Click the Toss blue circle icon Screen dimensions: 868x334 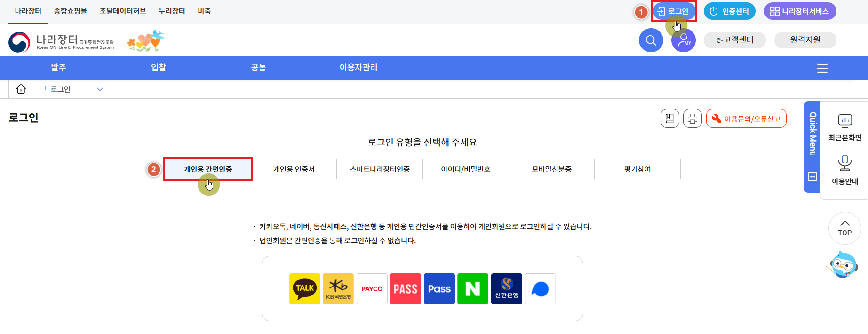point(540,289)
